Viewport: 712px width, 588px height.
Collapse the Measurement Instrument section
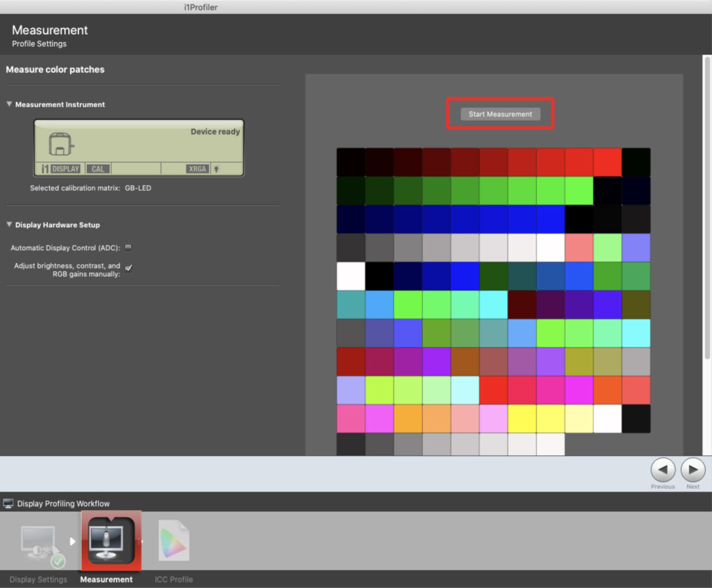click(x=9, y=104)
